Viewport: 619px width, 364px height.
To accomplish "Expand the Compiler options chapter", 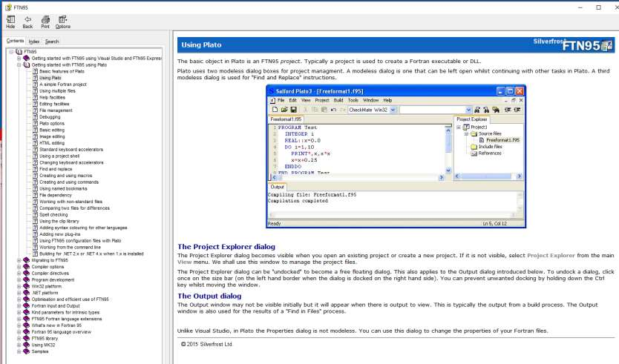I will click(x=19, y=267).
